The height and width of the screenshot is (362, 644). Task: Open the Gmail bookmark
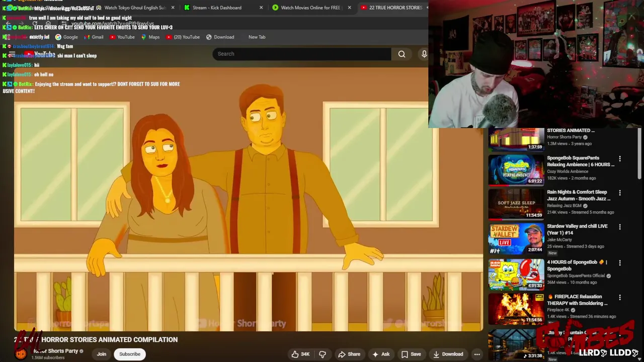click(94, 37)
